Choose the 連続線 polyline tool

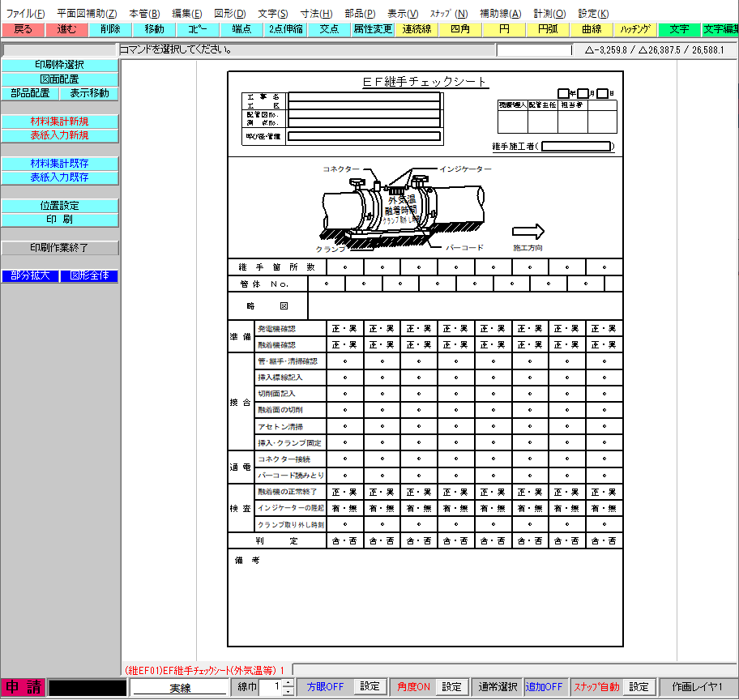point(416,29)
